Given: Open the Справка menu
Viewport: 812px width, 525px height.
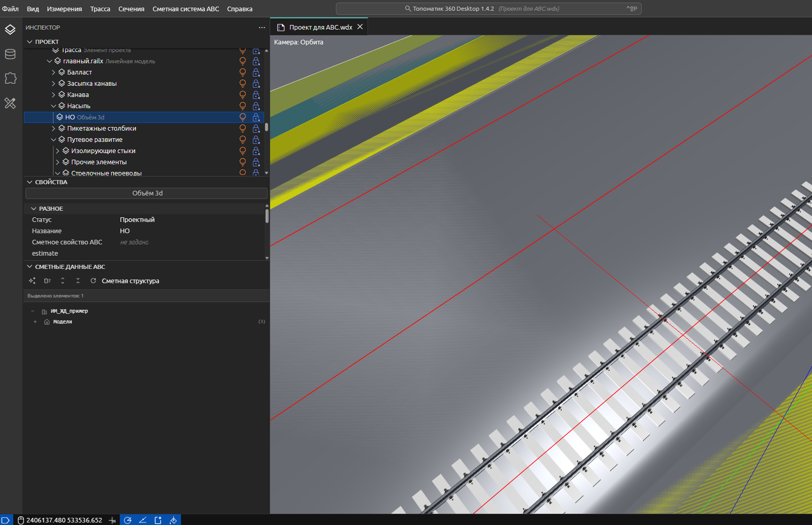Looking at the screenshot, I should click(x=240, y=9).
